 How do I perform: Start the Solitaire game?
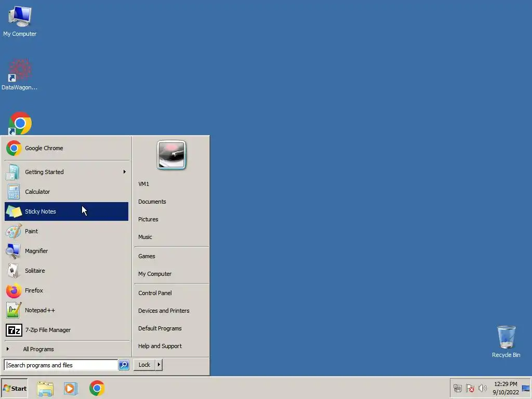(66, 271)
